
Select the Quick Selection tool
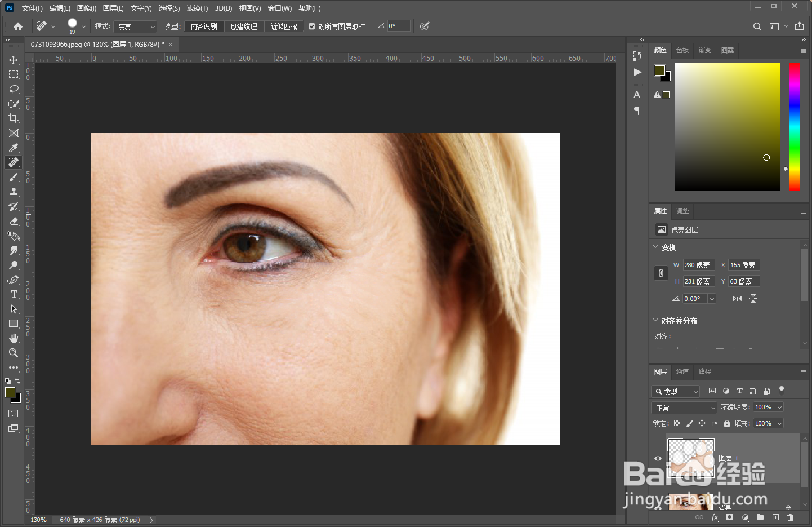(14, 104)
